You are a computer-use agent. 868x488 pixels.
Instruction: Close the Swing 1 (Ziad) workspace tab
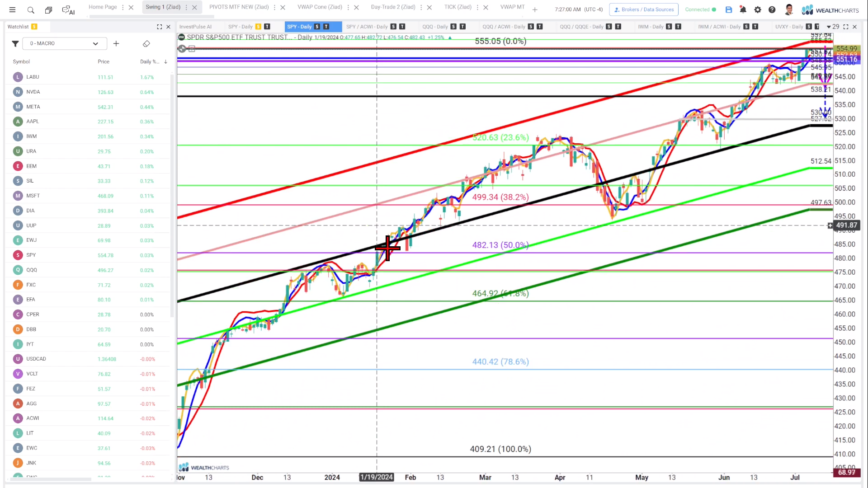(x=194, y=8)
